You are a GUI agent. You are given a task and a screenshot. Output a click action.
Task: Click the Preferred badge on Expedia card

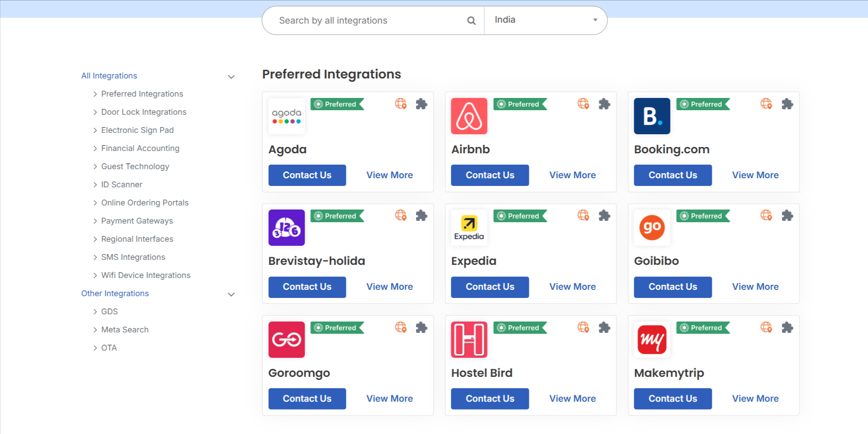point(520,216)
